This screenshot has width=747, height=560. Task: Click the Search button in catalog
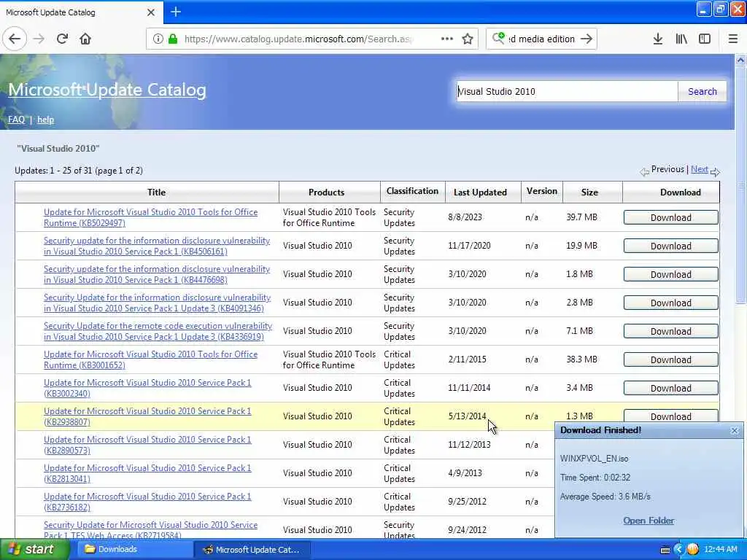click(703, 91)
